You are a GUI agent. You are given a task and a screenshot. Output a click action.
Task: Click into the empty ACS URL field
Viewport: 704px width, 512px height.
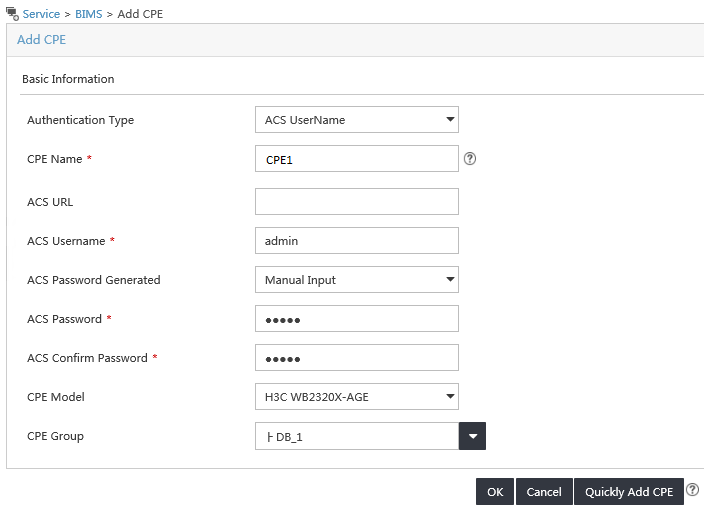coord(356,201)
